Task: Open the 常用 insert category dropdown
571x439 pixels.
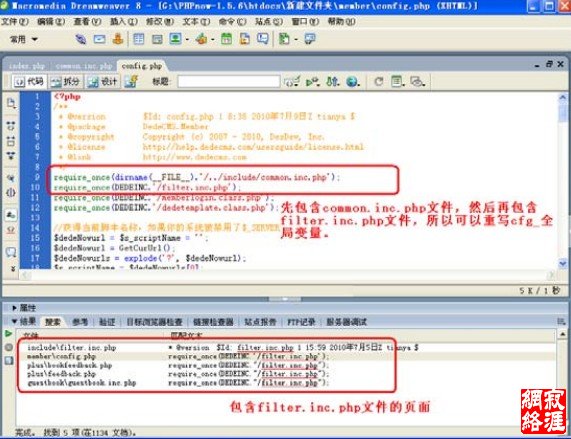Action: 23,39
